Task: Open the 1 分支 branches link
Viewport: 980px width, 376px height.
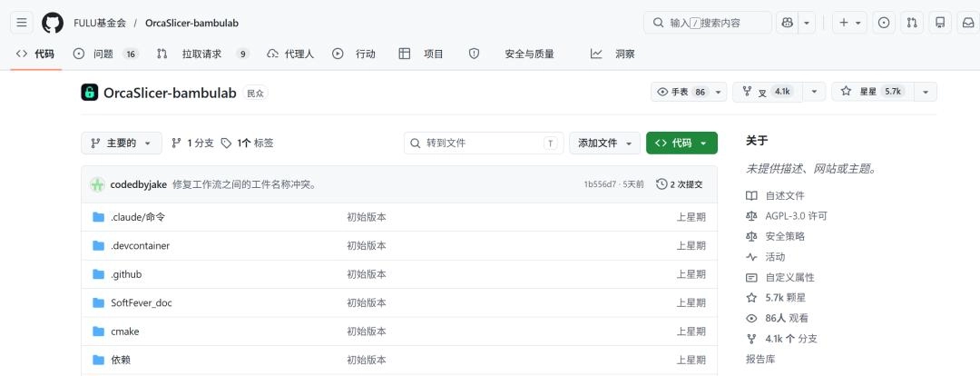Action: click(192, 143)
